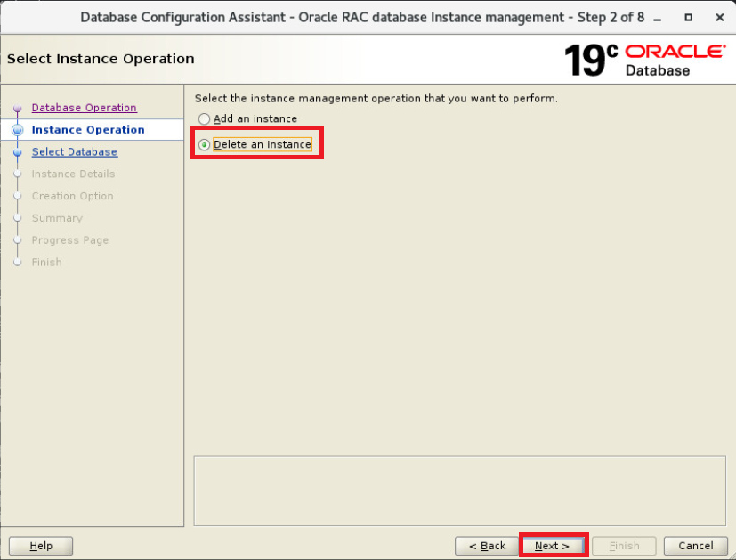The width and height of the screenshot is (736, 560).
Task: Click the instance management instruction text
Action: point(376,99)
